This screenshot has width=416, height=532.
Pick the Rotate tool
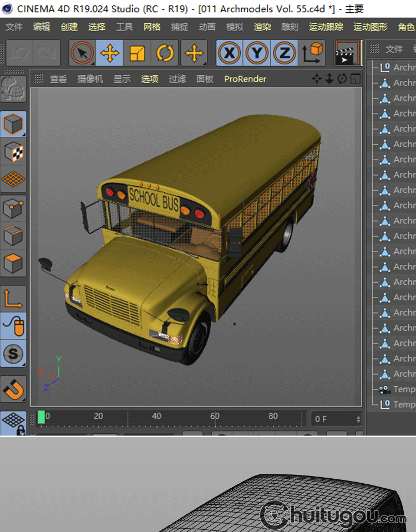pos(165,53)
